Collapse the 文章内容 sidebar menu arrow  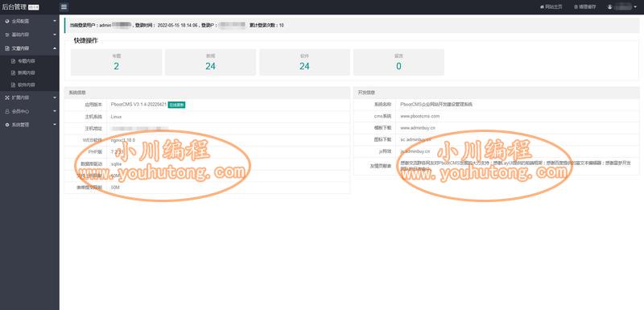click(x=55, y=48)
